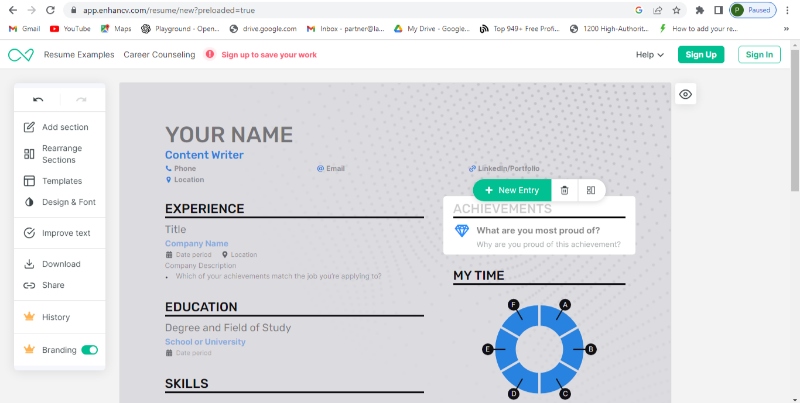Open Rearrange Sections panel

point(60,154)
